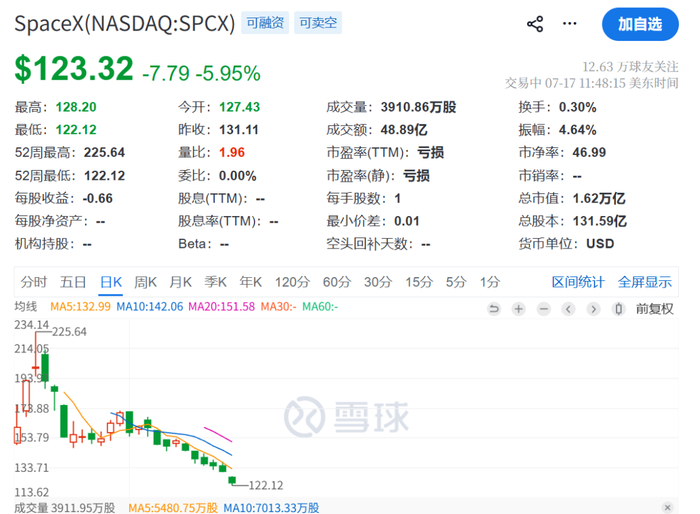700x514 pixels.
Task: Click the MA10:7013.33万股 volume label
Action: tap(271, 508)
